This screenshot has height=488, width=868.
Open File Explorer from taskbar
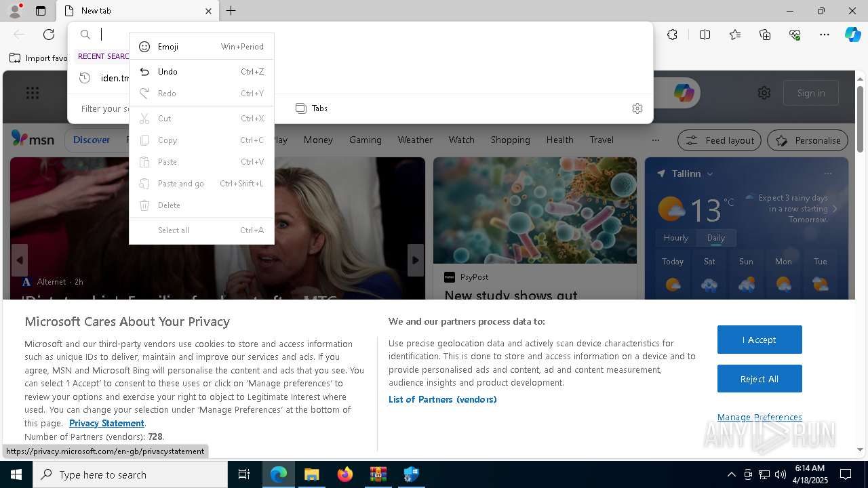point(311,474)
